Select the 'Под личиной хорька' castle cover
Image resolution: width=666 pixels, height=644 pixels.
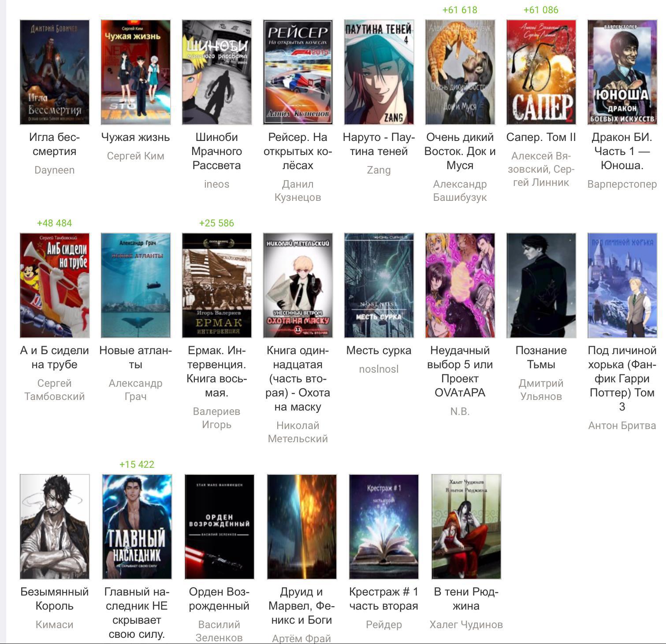(622, 285)
